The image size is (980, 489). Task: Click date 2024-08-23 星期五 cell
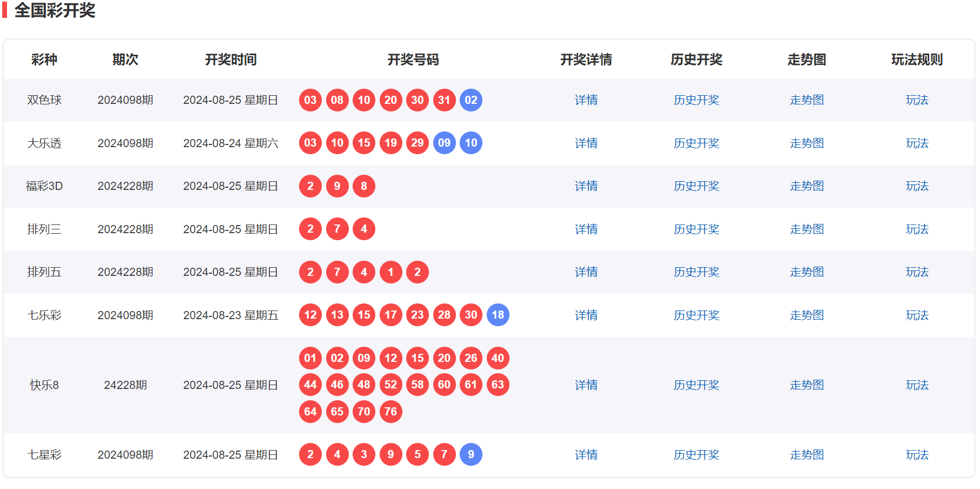(231, 315)
